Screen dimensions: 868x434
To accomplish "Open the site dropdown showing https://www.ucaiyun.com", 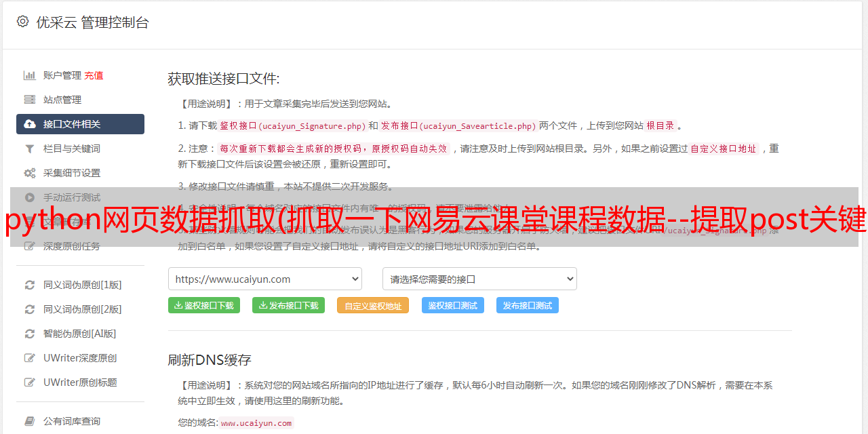I will point(265,279).
